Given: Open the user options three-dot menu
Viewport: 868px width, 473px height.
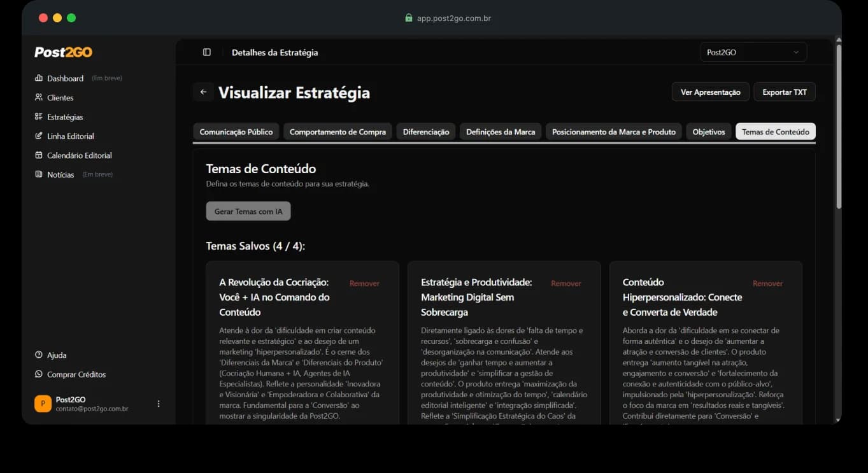Looking at the screenshot, I should click(x=159, y=404).
